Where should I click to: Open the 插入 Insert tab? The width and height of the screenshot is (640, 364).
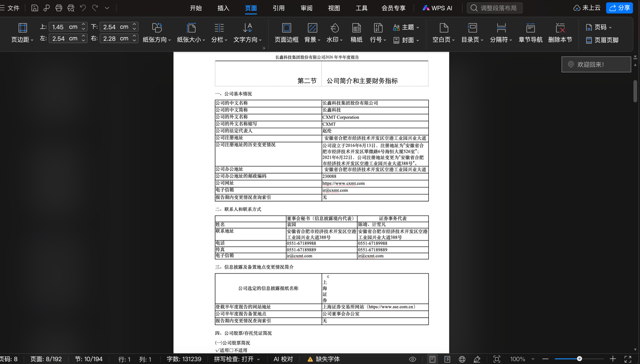pos(223,8)
